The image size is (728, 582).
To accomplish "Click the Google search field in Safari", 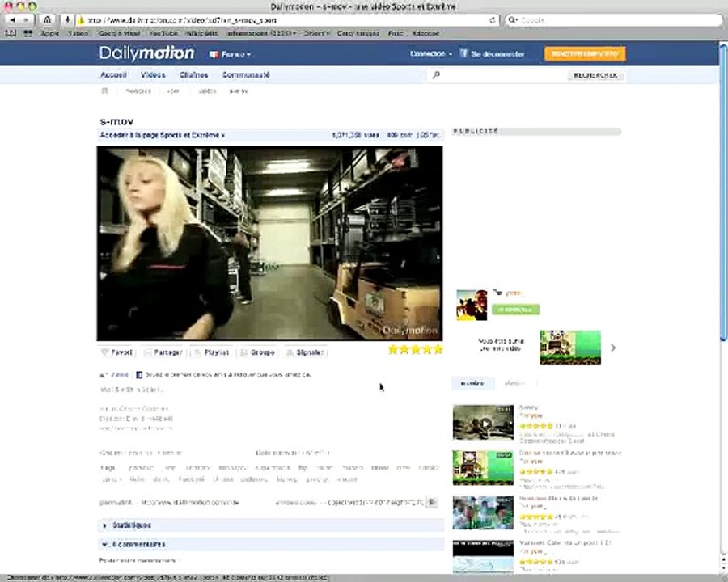I will (614, 20).
